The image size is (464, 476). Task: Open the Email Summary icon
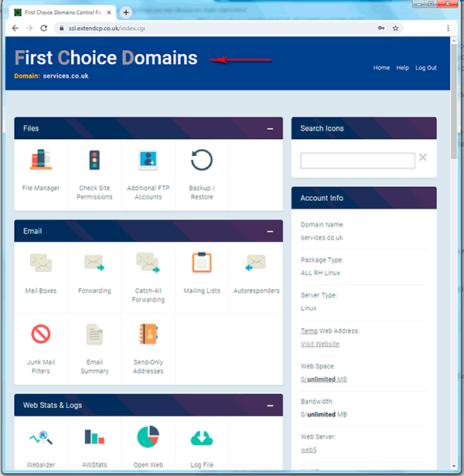point(94,335)
